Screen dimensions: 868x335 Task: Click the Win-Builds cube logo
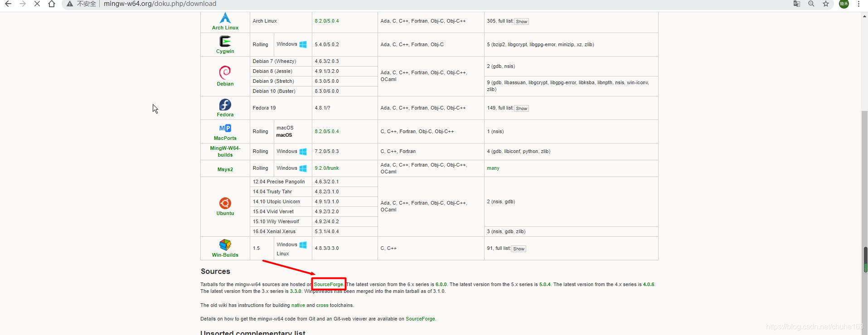225,245
